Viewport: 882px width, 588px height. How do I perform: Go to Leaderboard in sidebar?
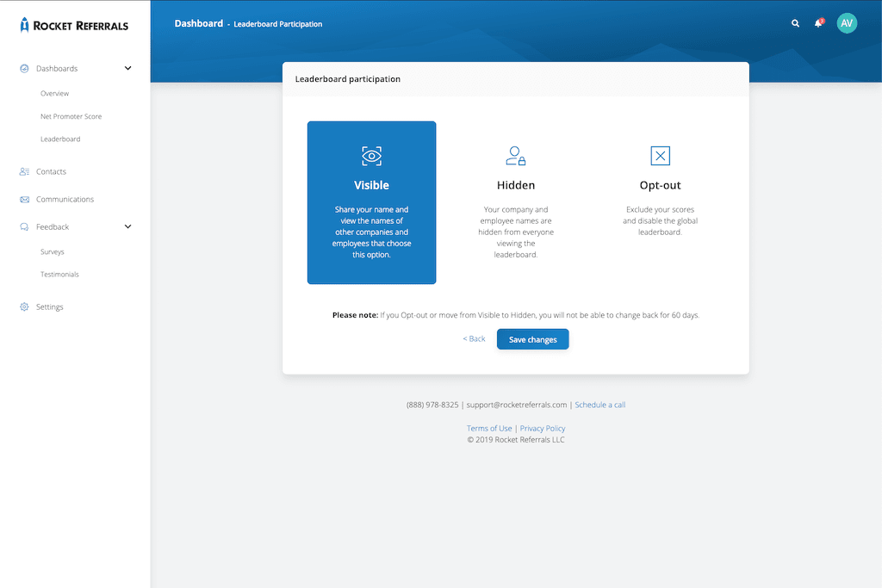click(60, 139)
